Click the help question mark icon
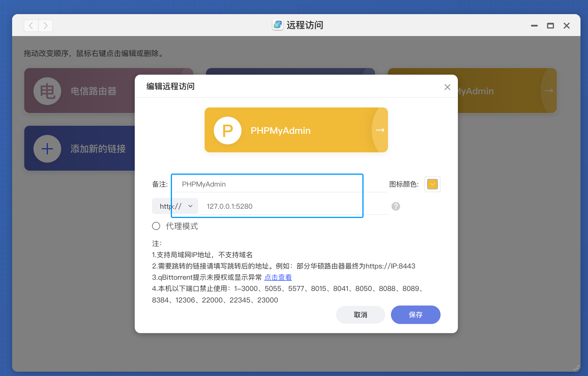Viewport: 588px width, 376px height. (x=396, y=206)
